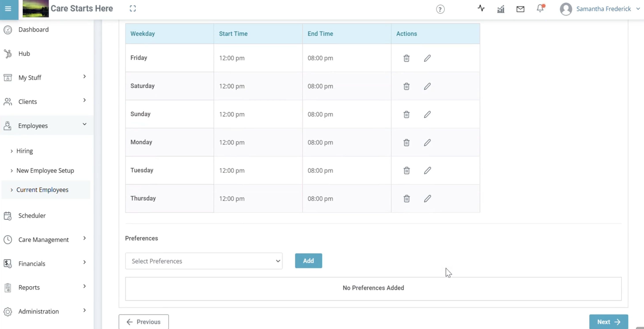The width and height of the screenshot is (644, 329).
Task: Open the mail envelope icon
Action: (x=520, y=9)
